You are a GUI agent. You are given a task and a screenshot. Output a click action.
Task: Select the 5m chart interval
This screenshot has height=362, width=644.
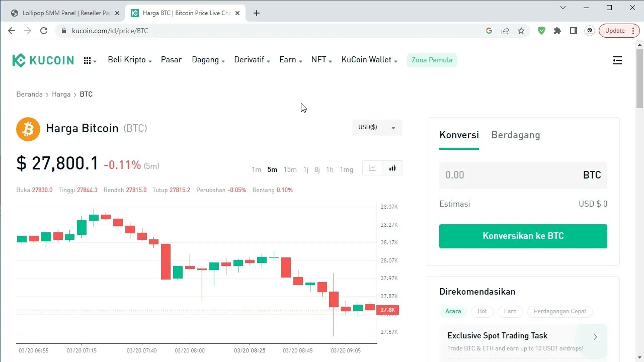(272, 169)
